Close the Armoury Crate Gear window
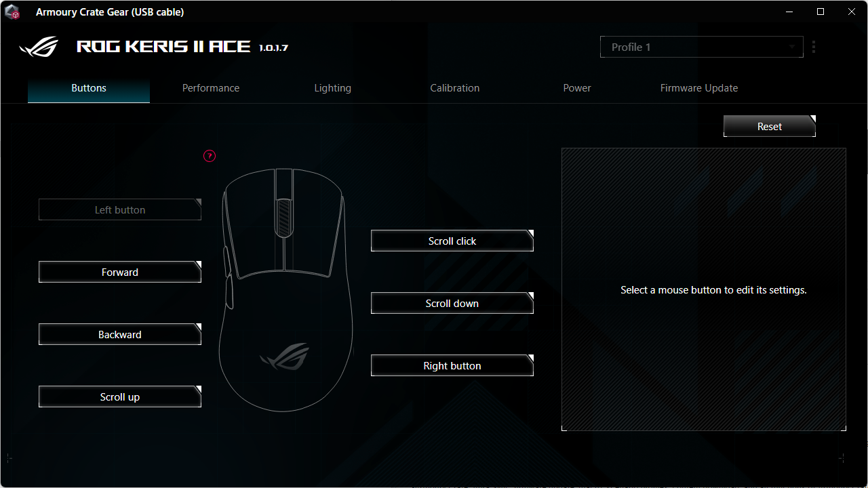This screenshot has height=488, width=868. [852, 12]
